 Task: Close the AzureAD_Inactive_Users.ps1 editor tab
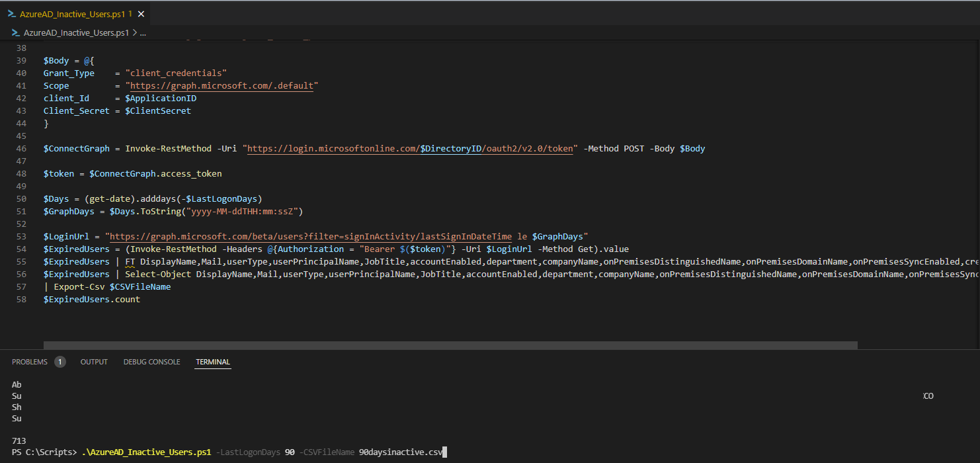pos(141,14)
